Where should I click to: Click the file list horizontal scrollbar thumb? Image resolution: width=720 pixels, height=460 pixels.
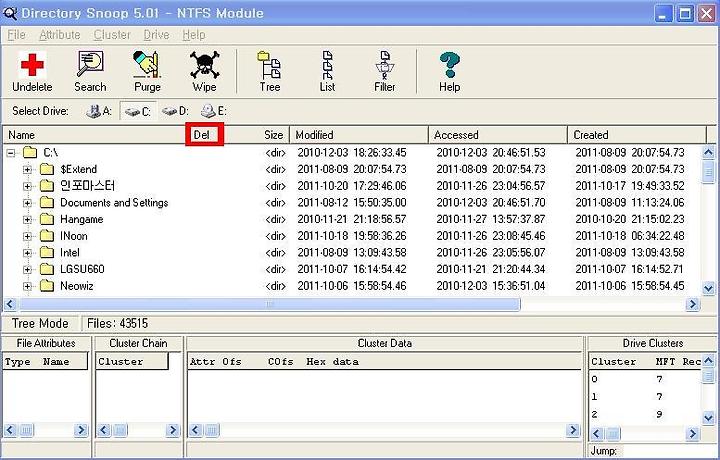269,304
